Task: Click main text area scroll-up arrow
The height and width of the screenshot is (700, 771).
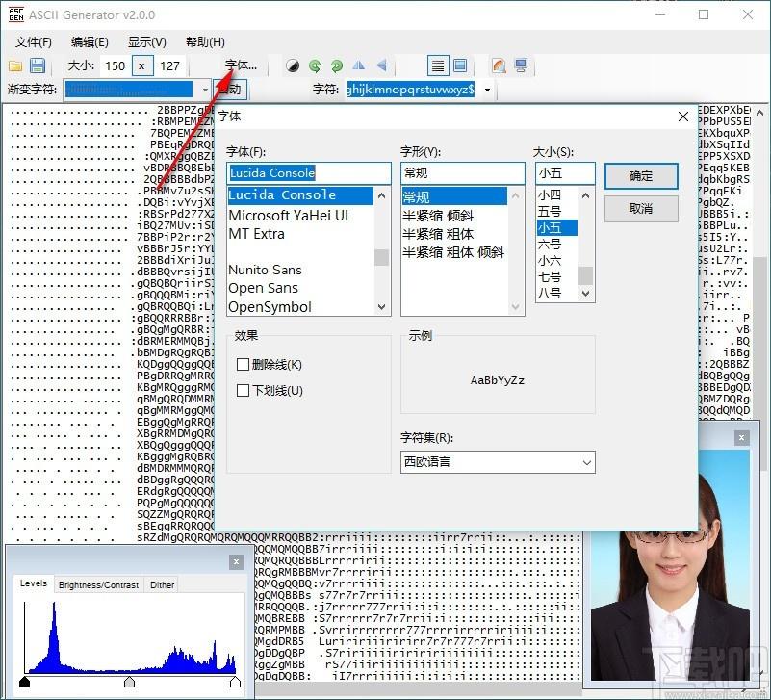Action: coord(760,113)
